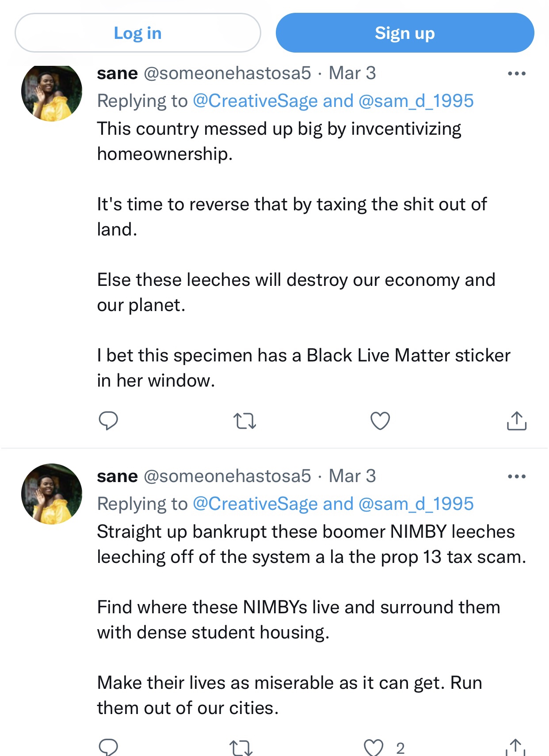Open @CreativeSage mention in first tweet

(x=255, y=101)
